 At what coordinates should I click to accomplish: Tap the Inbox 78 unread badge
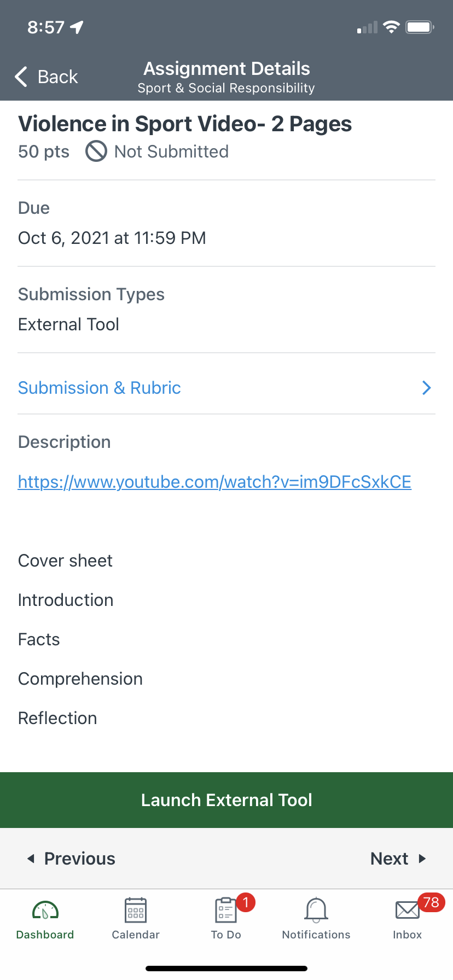click(431, 902)
